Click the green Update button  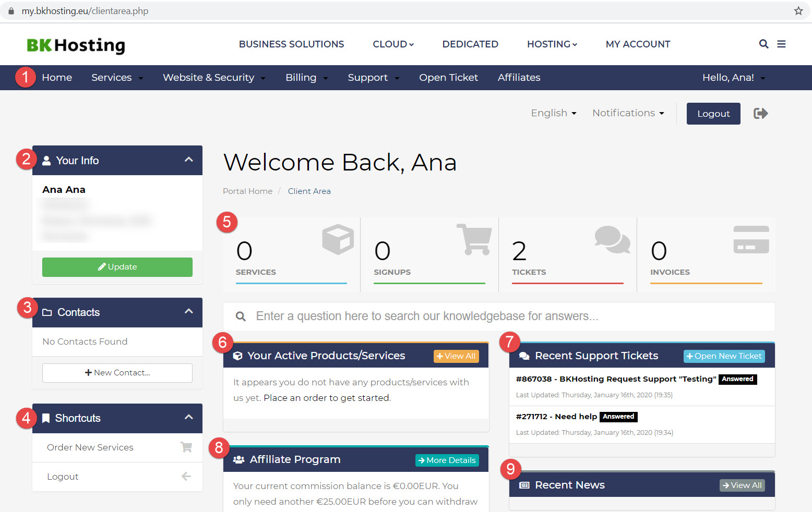(x=117, y=267)
